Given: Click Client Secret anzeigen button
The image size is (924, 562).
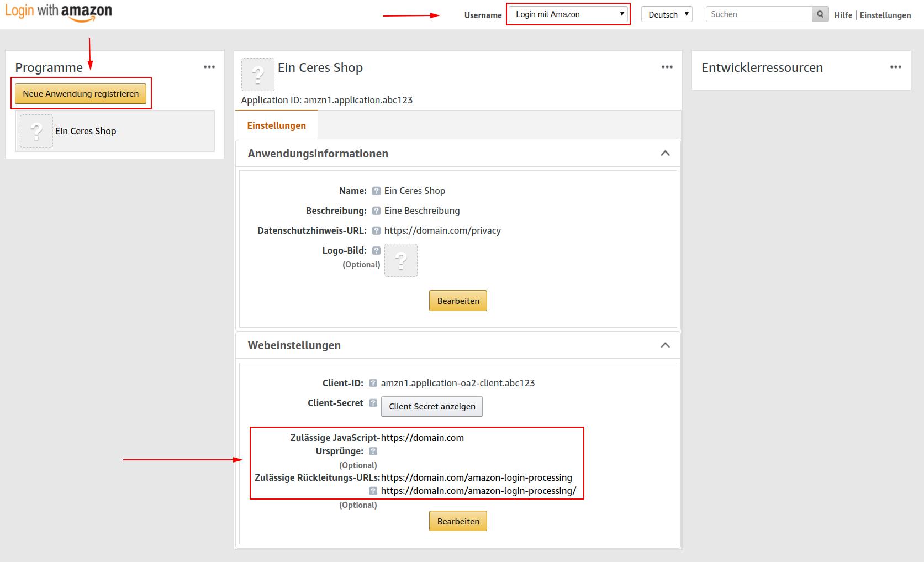Looking at the screenshot, I should pos(432,406).
